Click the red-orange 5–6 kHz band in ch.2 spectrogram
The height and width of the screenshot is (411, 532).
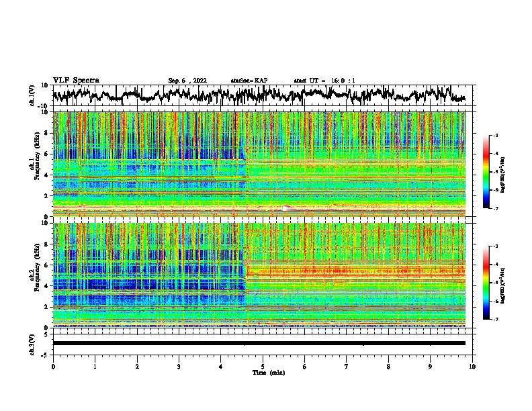[x=355, y=270]
